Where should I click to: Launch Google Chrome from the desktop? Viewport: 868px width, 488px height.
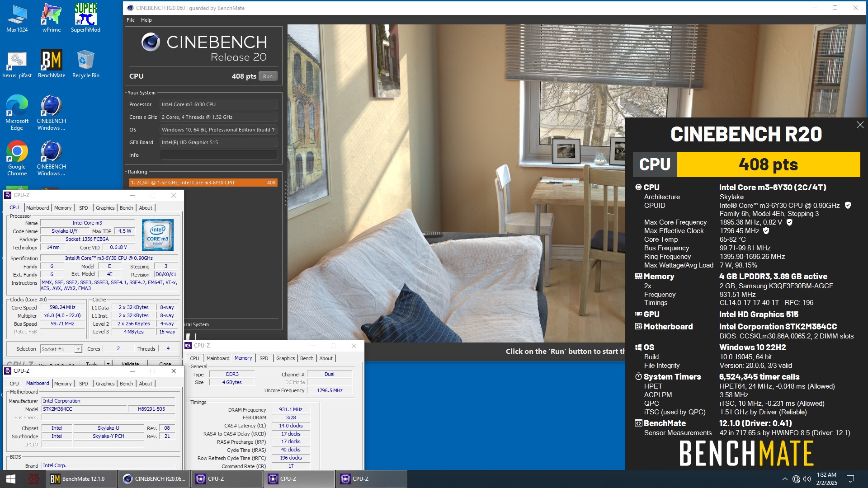17,158
